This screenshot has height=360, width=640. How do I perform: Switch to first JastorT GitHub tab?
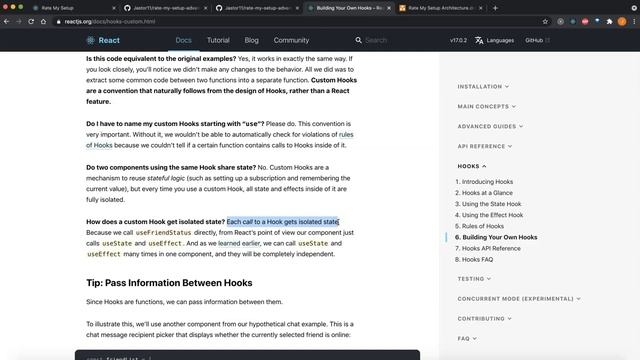[165, 8]
